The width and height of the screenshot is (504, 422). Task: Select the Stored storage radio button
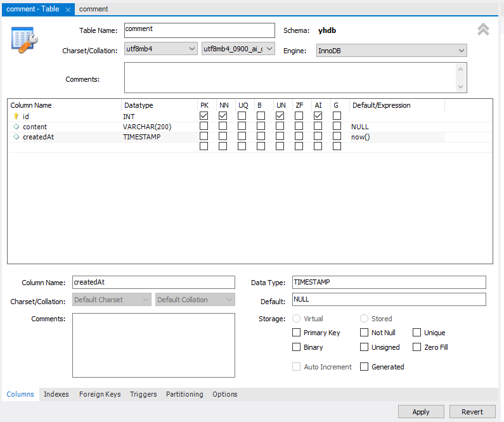pos(364,318)
